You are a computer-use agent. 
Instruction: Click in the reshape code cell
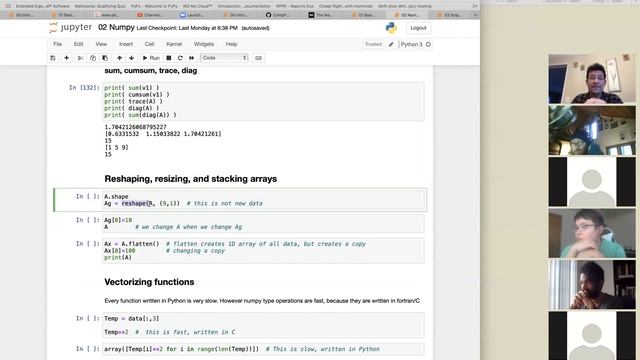pyautogui.click(x=264, y=200)
